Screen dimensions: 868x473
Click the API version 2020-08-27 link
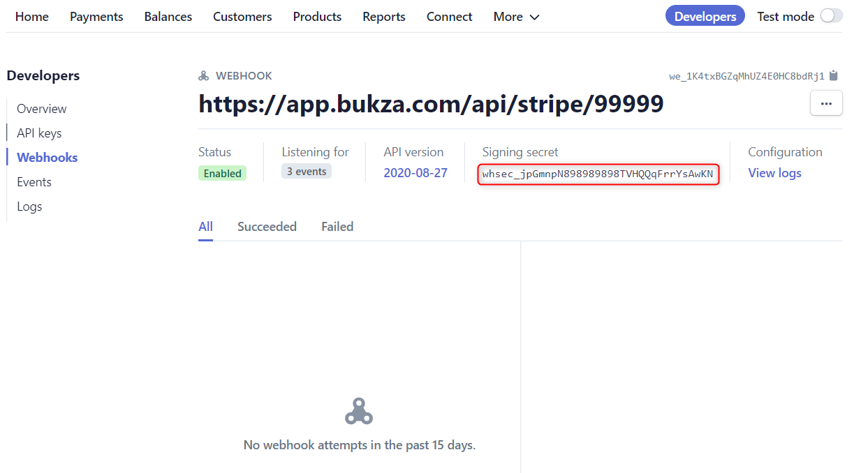click(x=415, y=173)
